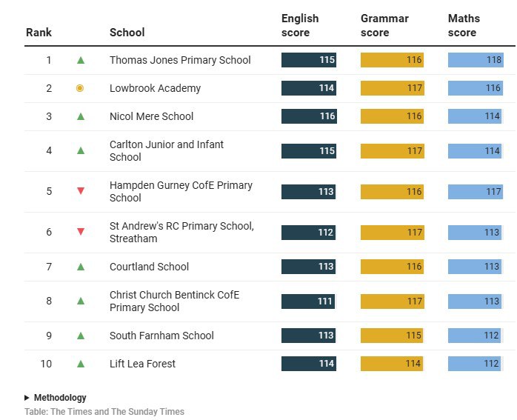Click the English score column header

pyautogui.click(x=300, y=25)
